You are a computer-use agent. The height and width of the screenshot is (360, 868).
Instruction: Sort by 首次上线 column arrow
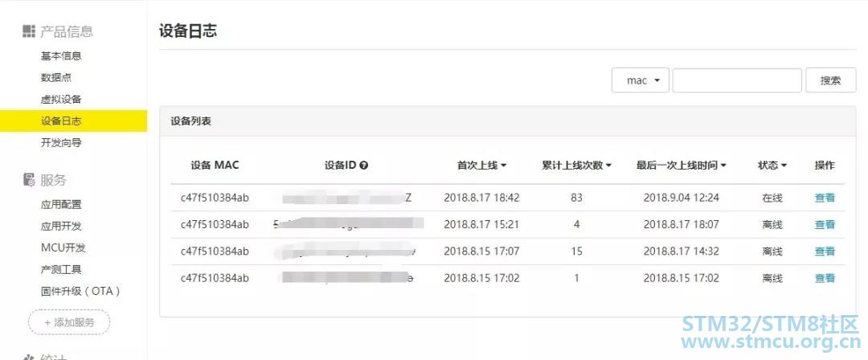(504, 166)
